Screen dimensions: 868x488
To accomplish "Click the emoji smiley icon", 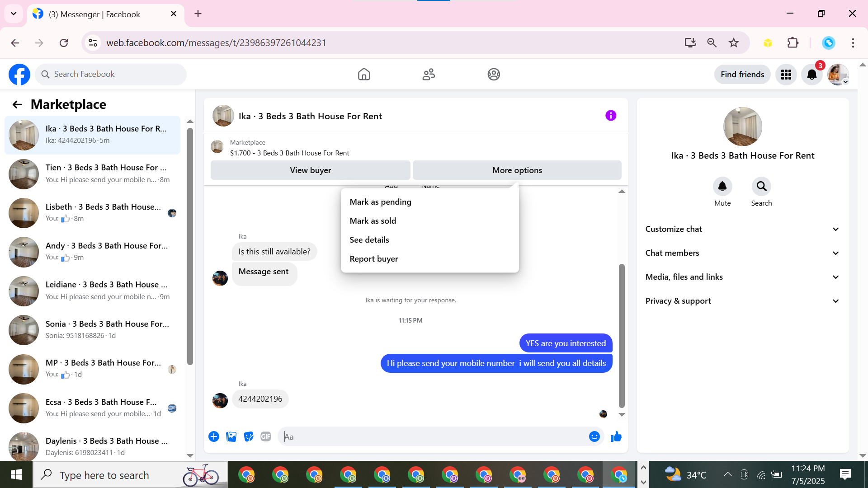I will (594, 436).
